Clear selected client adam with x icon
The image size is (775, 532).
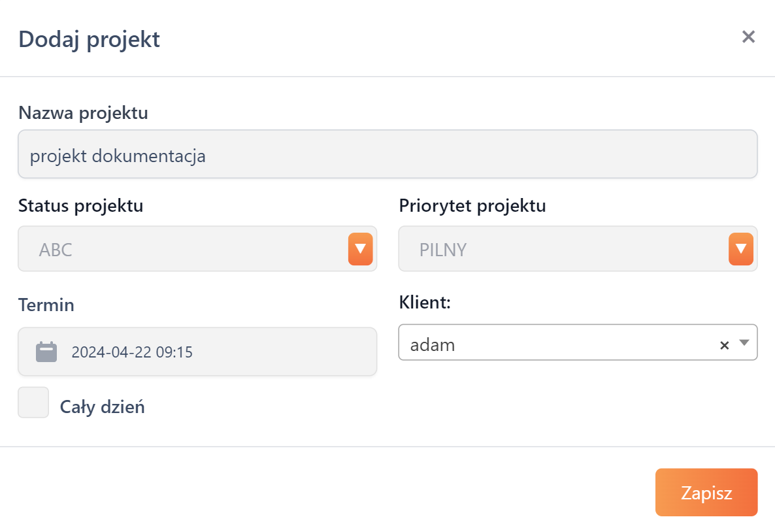(724, 345)
